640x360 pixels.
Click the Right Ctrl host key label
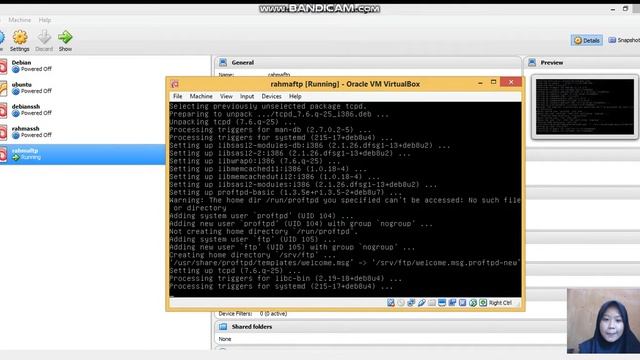point(500,303)
